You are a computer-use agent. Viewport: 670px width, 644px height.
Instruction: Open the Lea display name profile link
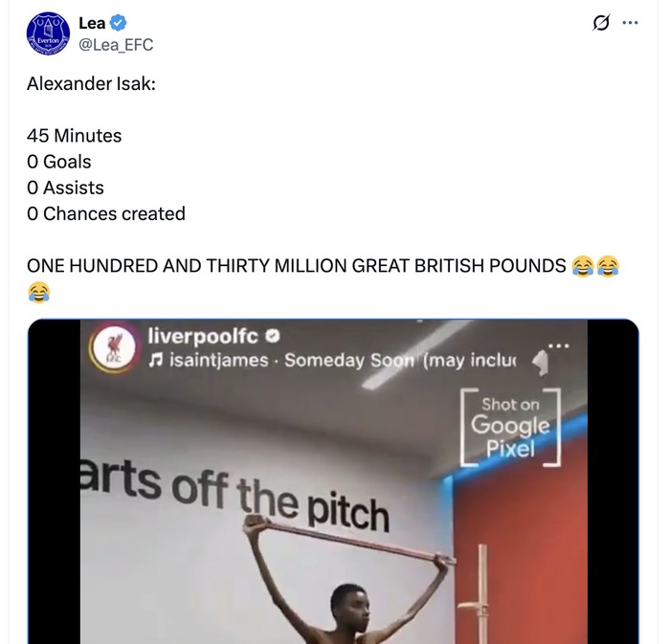coord(92,23)
